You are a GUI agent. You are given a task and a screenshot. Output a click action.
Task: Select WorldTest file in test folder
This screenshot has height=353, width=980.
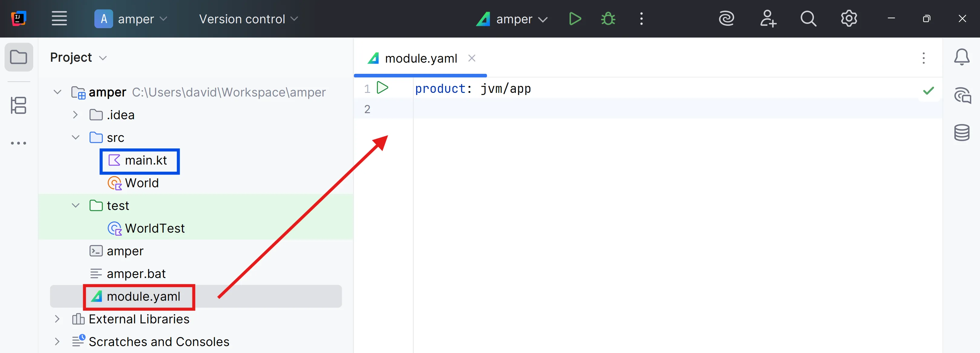click(x=155, y=228)
